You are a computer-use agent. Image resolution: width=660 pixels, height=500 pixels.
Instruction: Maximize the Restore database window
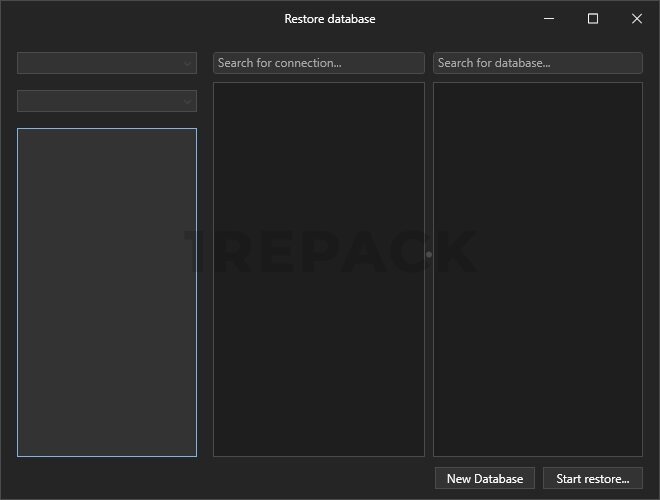[593, 19]
